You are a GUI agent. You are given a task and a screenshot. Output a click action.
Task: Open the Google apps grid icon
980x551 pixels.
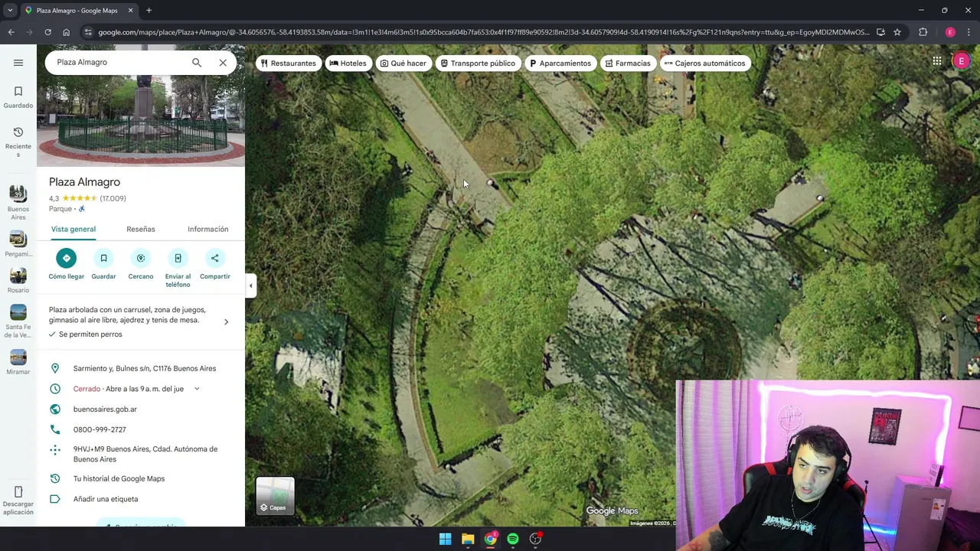click(937, 61)
